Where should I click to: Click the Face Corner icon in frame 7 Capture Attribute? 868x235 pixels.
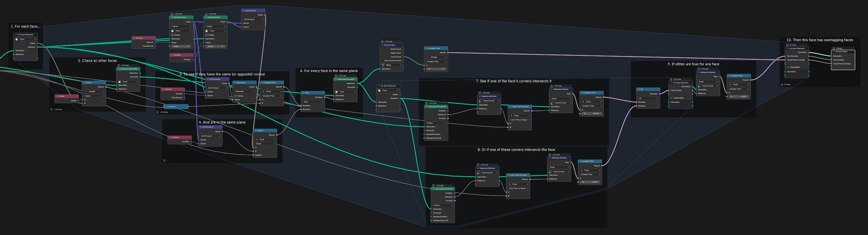(480, 101)
